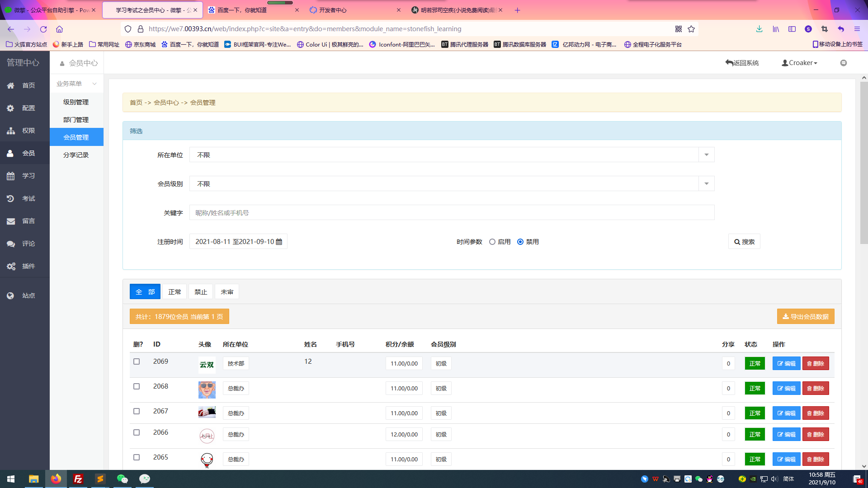The height and width of the screenshot is (488, 868).
Task: Click 导出会员数据 export button
Action: coord(806,317)
